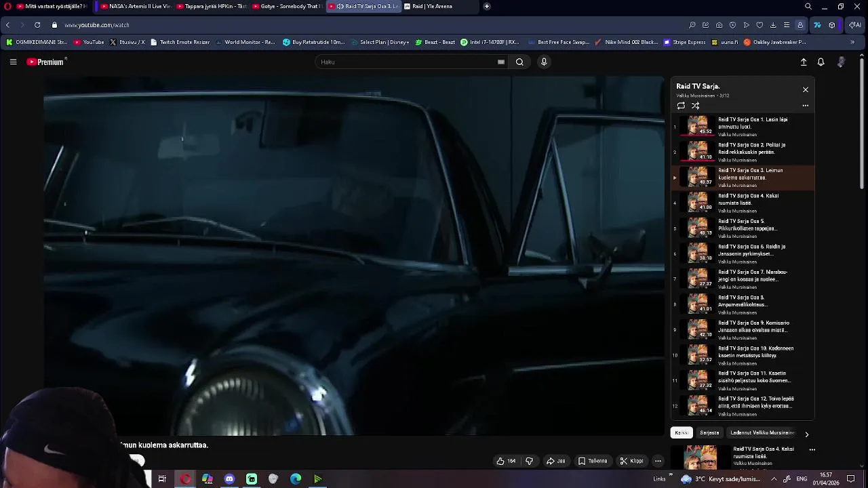Open the YouTube bookmark in bookmarks bar
868x488 pixels.
tap(89, 42)
